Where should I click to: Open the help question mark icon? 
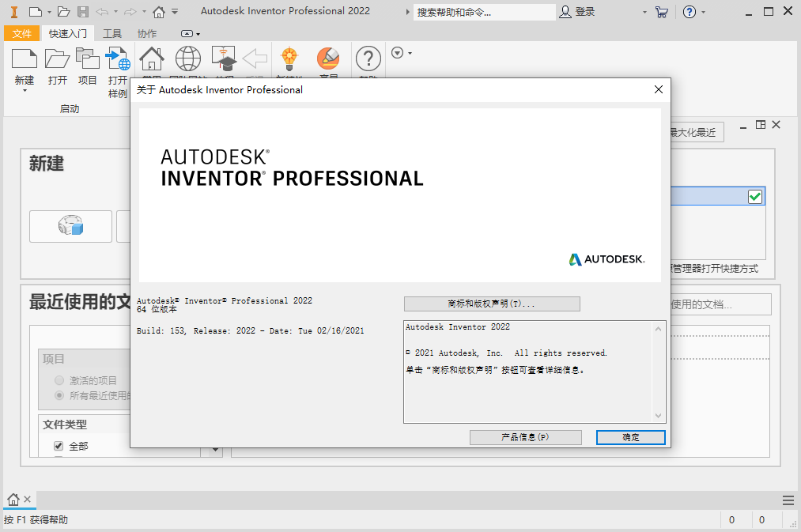[368, 58]
